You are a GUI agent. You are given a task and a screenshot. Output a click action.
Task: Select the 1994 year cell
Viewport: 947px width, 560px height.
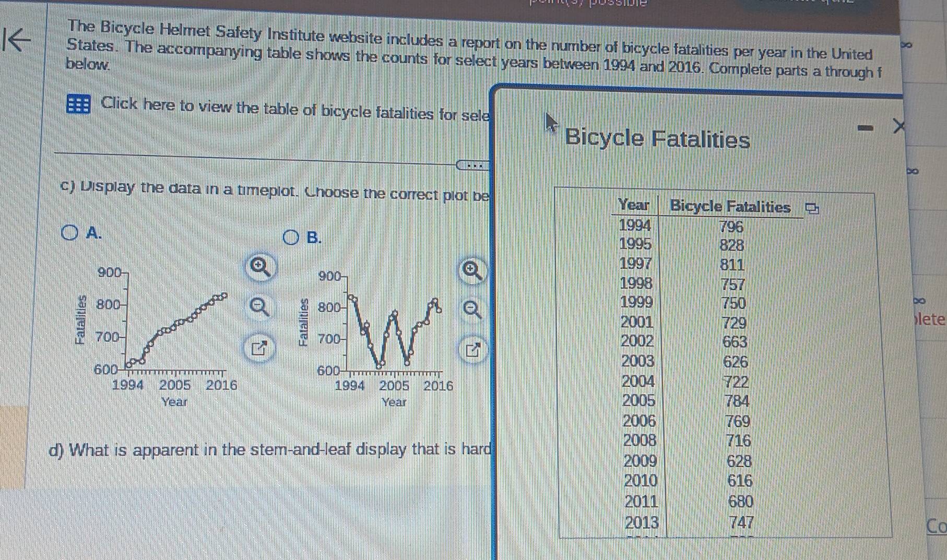click(635, 225)
